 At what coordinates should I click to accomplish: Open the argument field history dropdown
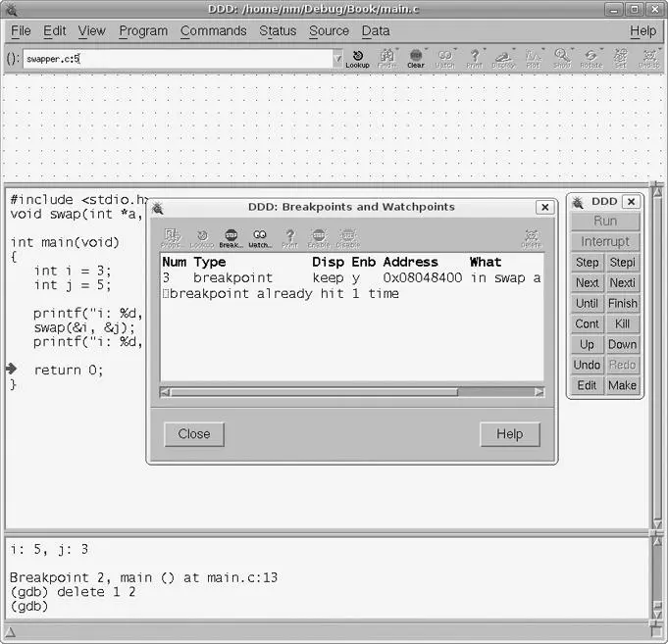click(x=338, y=59)
